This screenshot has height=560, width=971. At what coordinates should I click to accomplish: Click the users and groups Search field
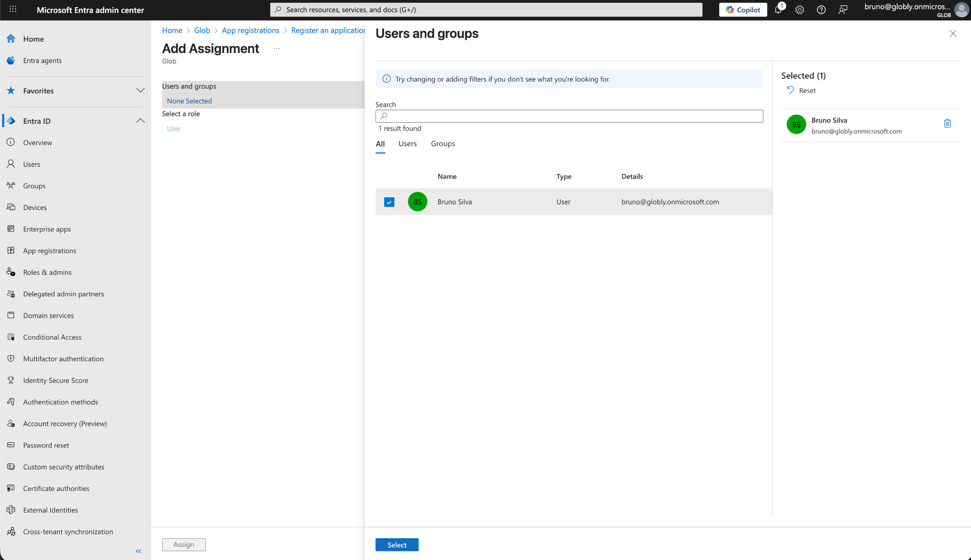pyautogui.click(x=569, y=116)
